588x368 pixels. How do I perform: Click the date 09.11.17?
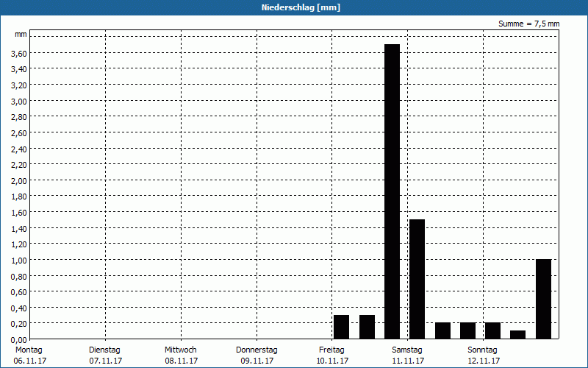257,361
